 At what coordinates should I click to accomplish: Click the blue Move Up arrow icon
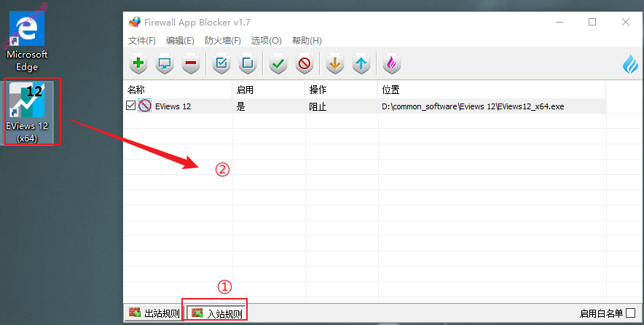coord(361,63)
